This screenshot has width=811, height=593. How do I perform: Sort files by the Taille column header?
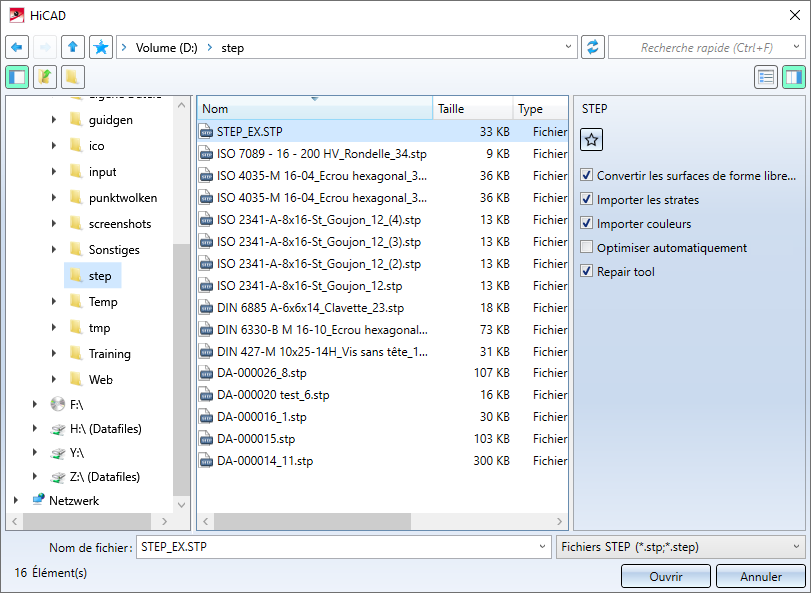click(473, 109)
